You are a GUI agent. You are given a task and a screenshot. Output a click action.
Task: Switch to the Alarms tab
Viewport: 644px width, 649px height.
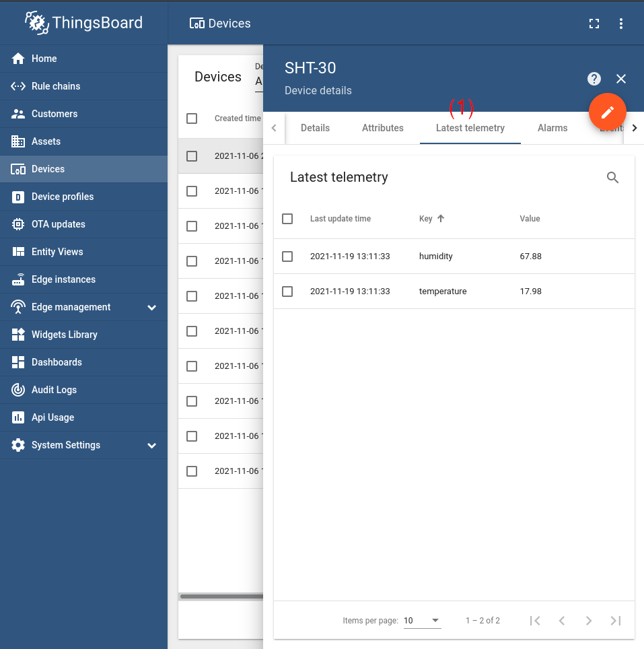click(x=552, y=128)
